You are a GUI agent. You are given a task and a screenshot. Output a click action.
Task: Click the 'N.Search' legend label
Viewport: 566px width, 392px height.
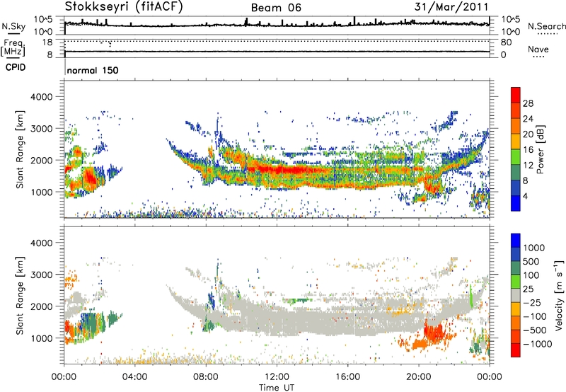[x=546, y=26]
